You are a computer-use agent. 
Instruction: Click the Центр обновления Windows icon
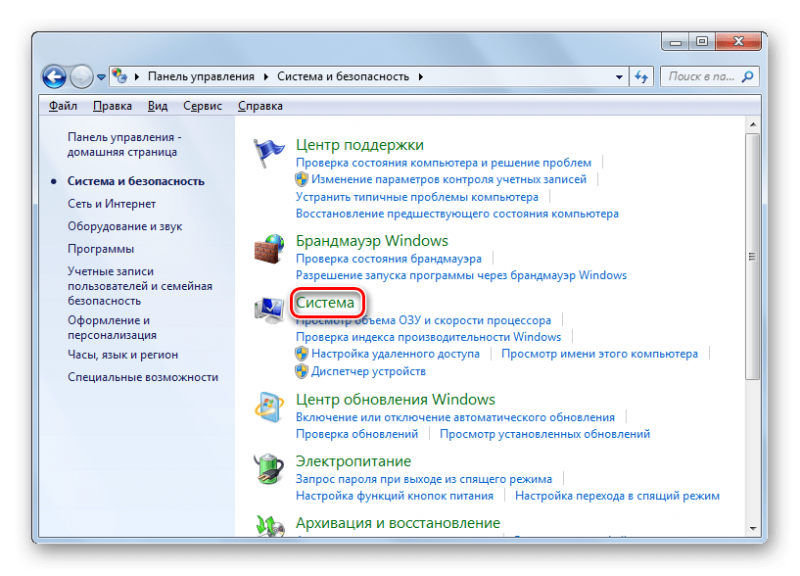(x=269, y=408)
